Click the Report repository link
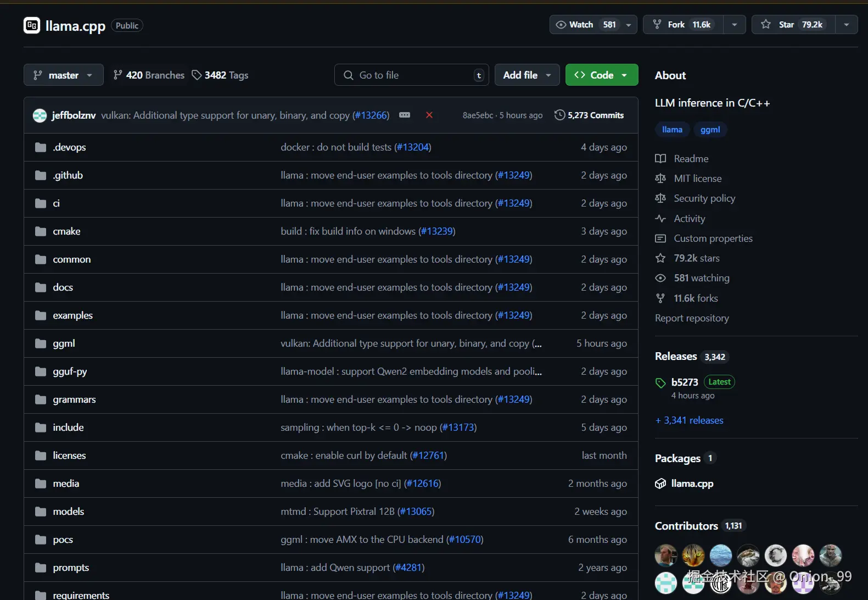868x600 pixels. [x=692, y=318]
